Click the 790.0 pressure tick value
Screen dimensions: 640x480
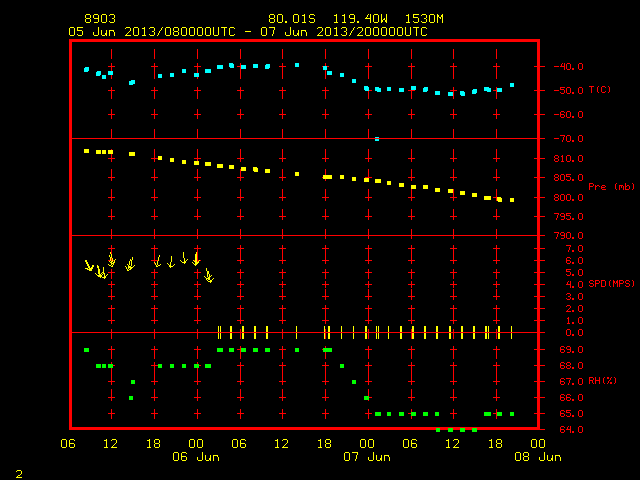[x=570, y=236]
